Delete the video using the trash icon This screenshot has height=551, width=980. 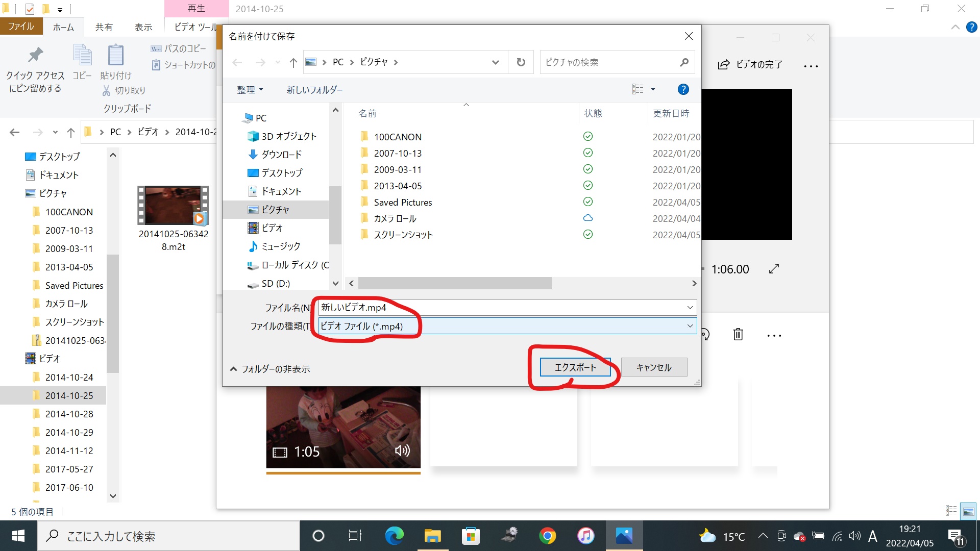(x=738, y=335)
